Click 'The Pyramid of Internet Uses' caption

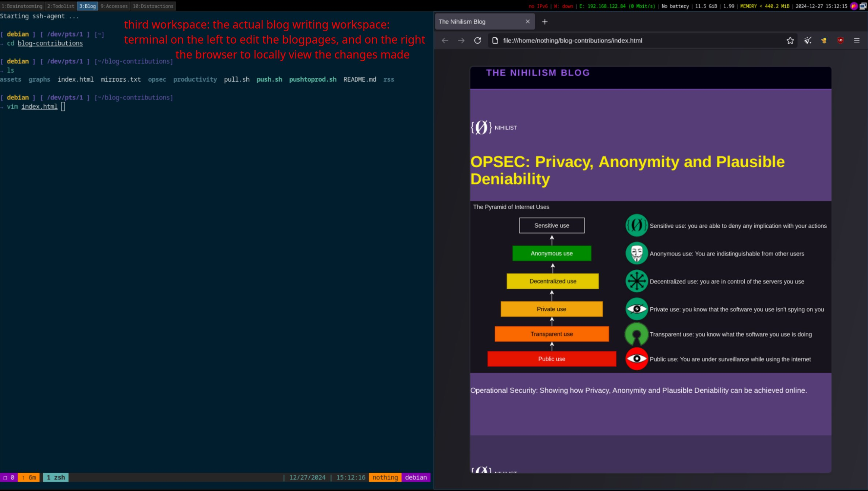[511, 207]
